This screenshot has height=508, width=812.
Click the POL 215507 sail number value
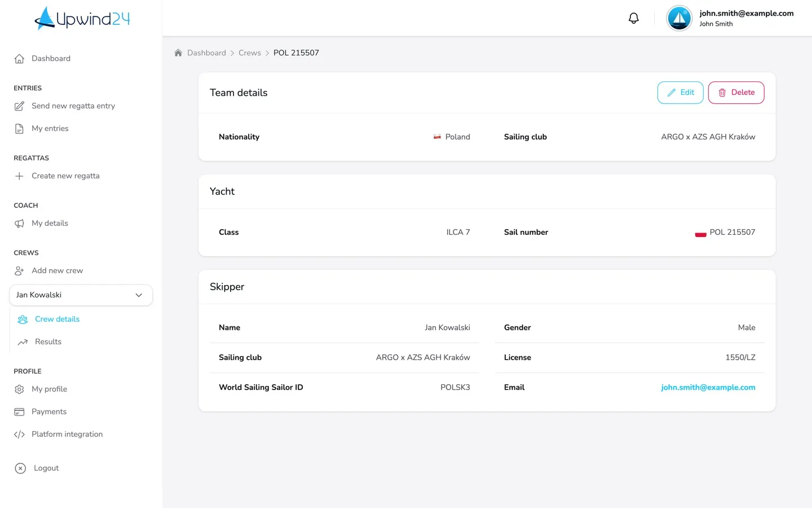732,233
